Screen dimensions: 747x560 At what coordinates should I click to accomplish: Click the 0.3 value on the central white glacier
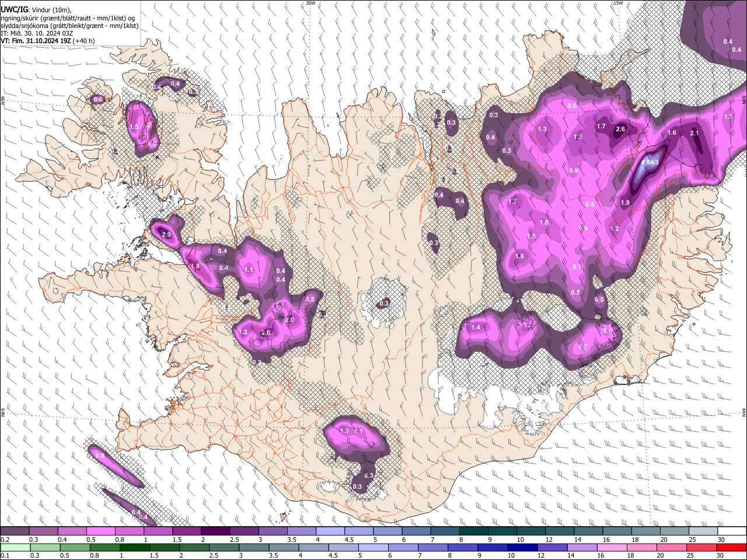(384, 303)
